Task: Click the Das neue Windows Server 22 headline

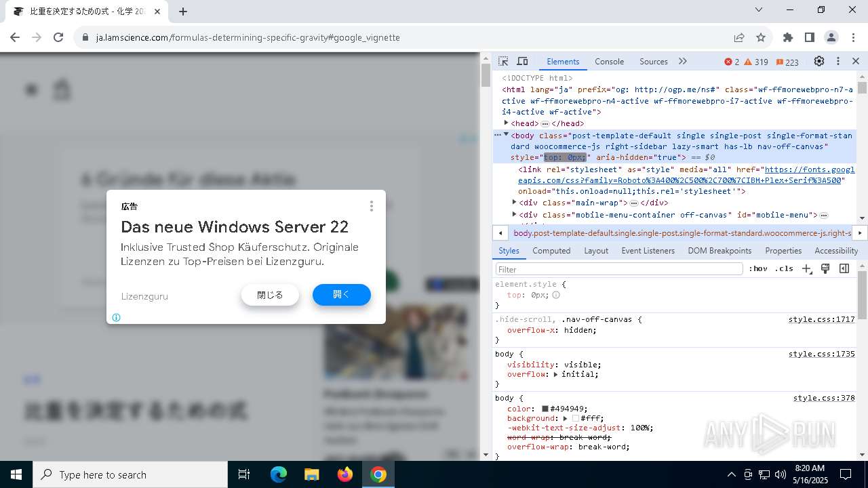Action: [235, 226]
